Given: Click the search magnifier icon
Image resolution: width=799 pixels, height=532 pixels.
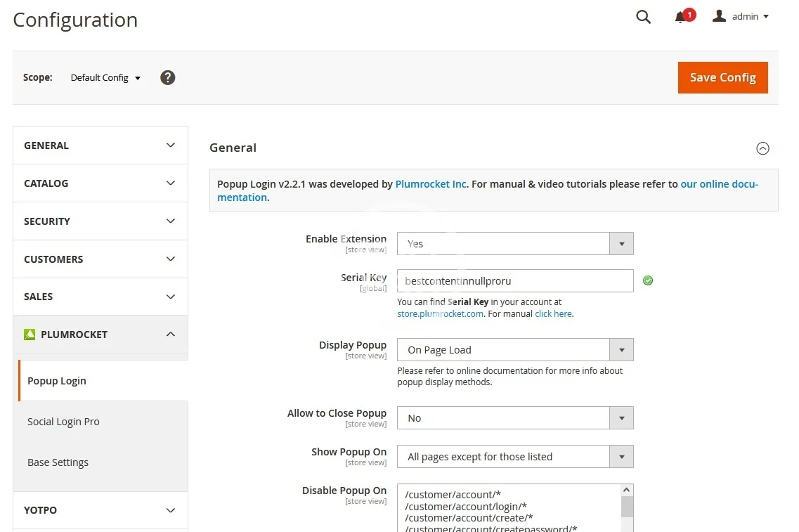Looking at the screenshot, I should click(643, 17).
